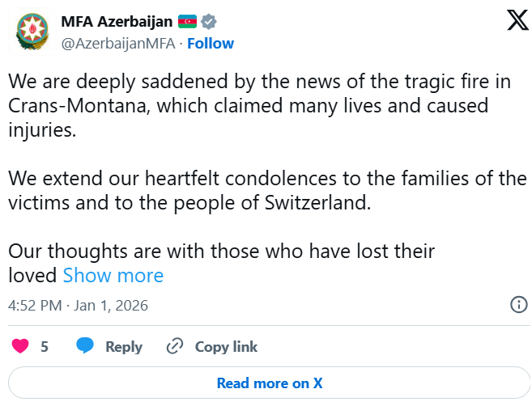Expand tweet with Show more

tap(113, 275)
